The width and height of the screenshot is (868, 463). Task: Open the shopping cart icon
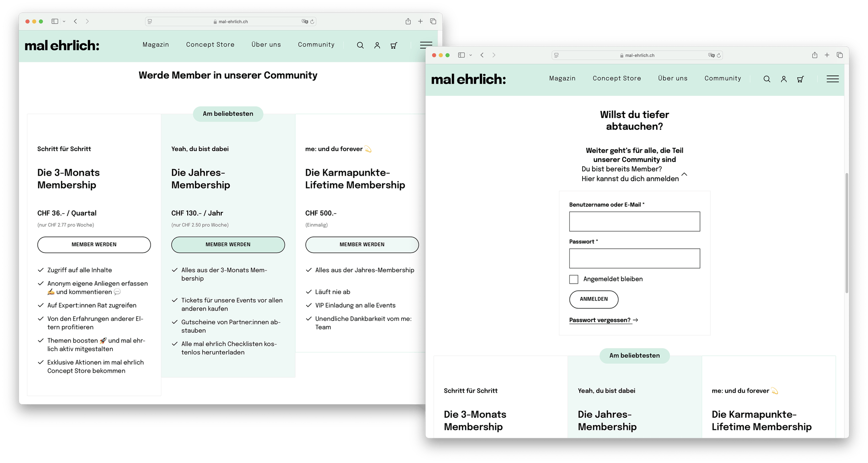tap(801, 79)
